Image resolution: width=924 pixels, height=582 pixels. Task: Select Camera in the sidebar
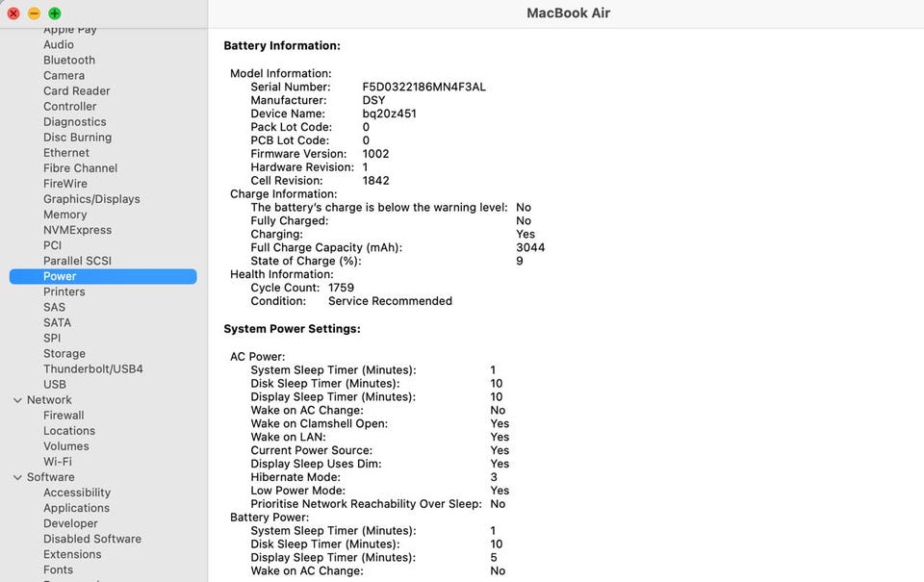pyautogui.click(x=64, y=75)
